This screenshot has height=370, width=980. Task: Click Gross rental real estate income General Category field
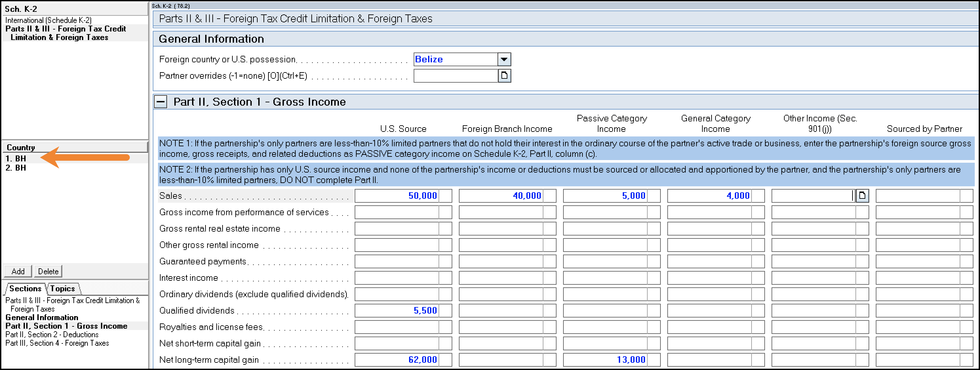(x=710, y=229)
